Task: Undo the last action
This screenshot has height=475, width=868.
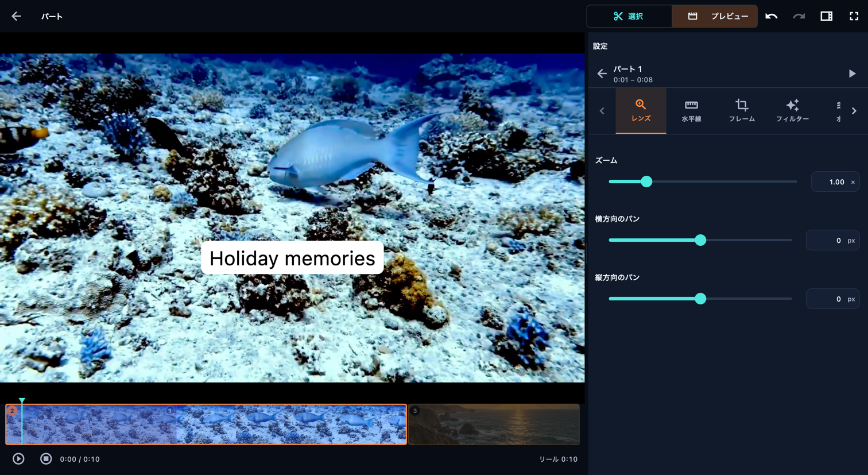Action: pos(771,16)
